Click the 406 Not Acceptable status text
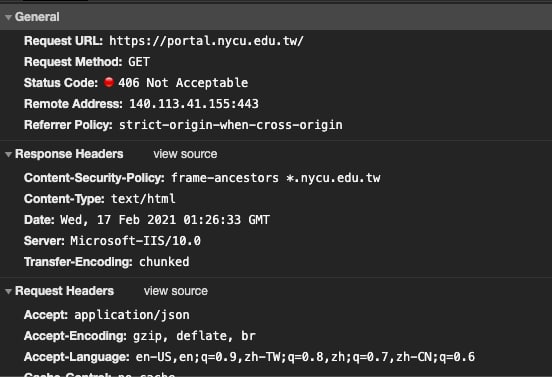Image resolution: width=552 pixels, height=377 pixels. [183, 83]
